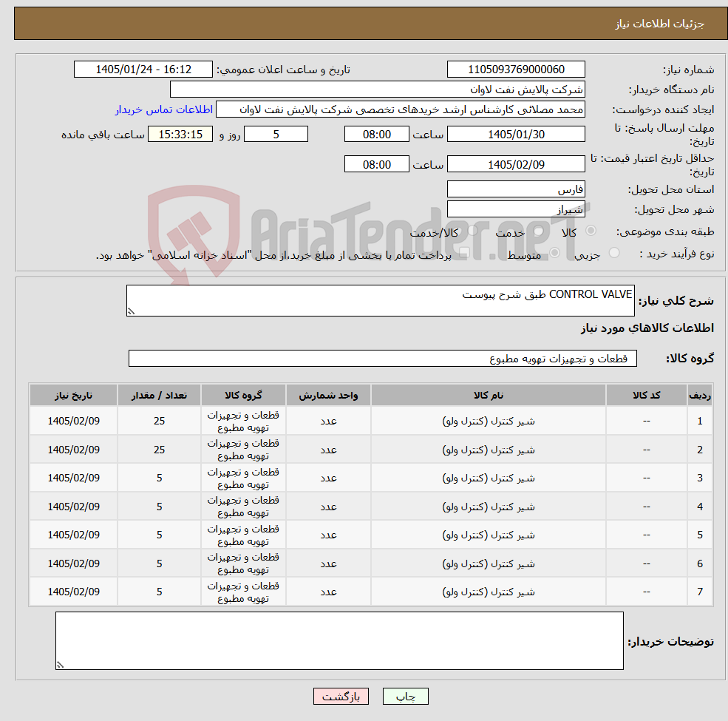The height and width of the screenshot is (721, 728).
Task: Click the goods group cell in row 2
Action: coord(243,450)
